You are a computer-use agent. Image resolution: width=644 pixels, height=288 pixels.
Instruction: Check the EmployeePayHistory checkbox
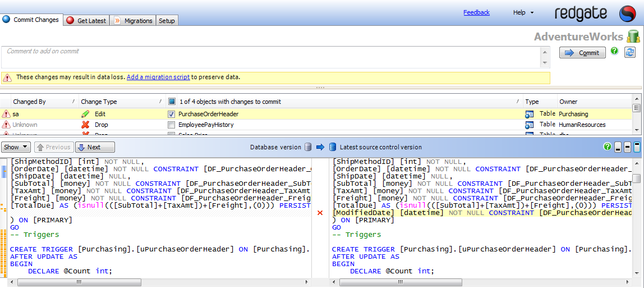172,125
